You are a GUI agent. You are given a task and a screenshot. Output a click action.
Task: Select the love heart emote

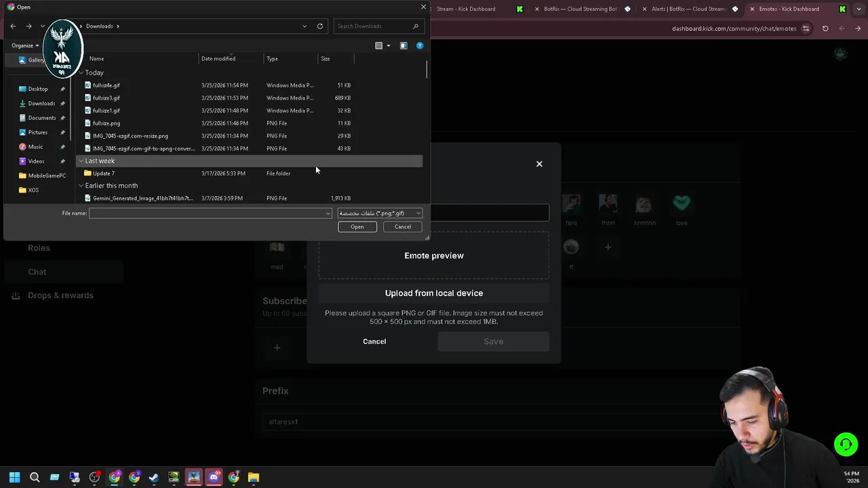(x=682, y=203)
